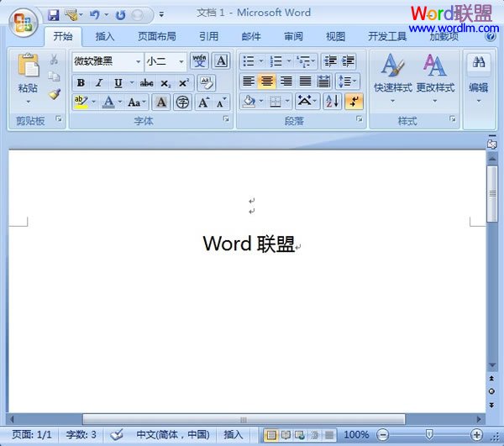Image resolution: width=504 pixels, height=446 pixels.
Task: Increase paragraph indent
Action: (348, 60)
